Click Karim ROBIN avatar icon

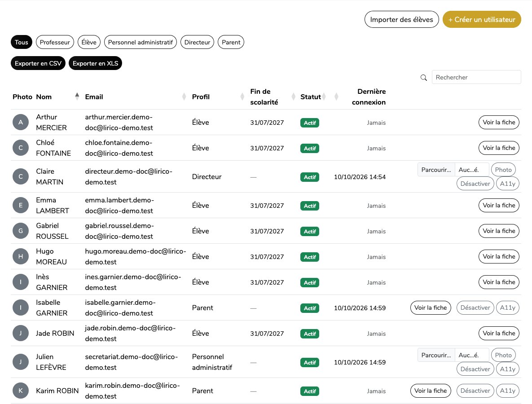coord(21,391)
